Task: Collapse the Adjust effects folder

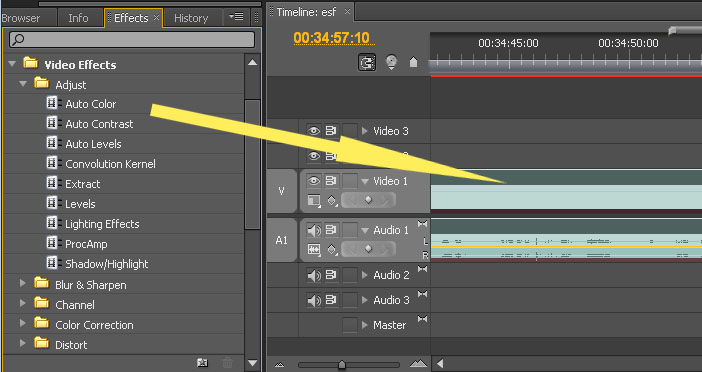Action: (x=23, y=84)
